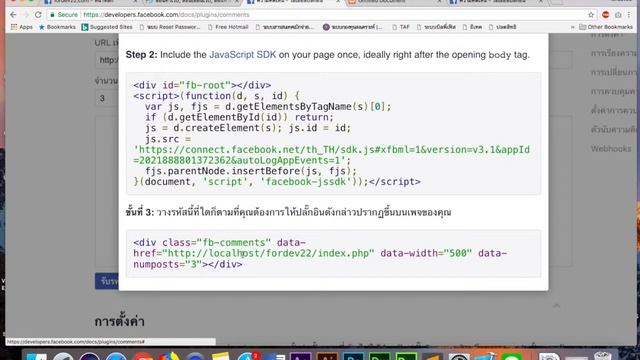Close the fordev22.com tab

coord(136,2)
